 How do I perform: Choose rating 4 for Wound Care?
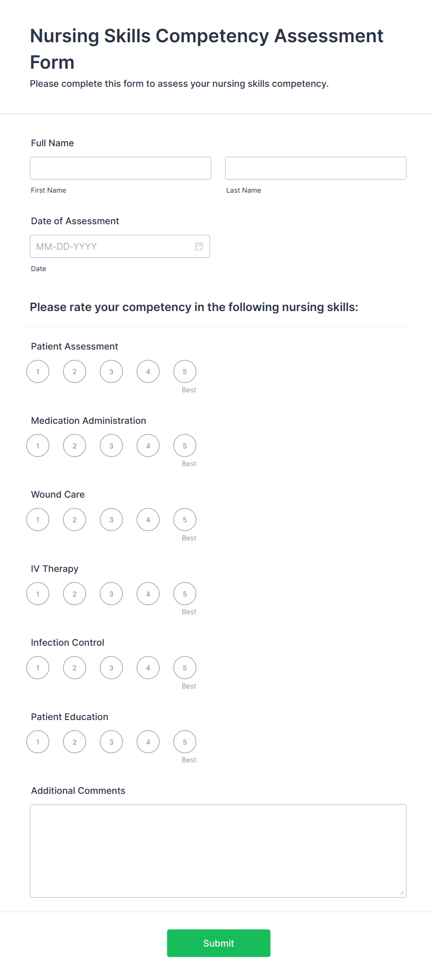(148, 519)
